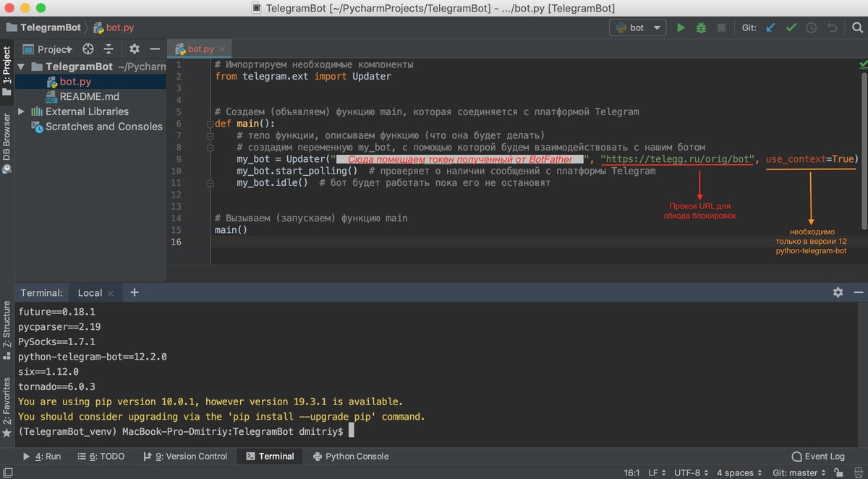Open the Search Everywhere magnifier
Screen dimensions: 868x479
858,27
